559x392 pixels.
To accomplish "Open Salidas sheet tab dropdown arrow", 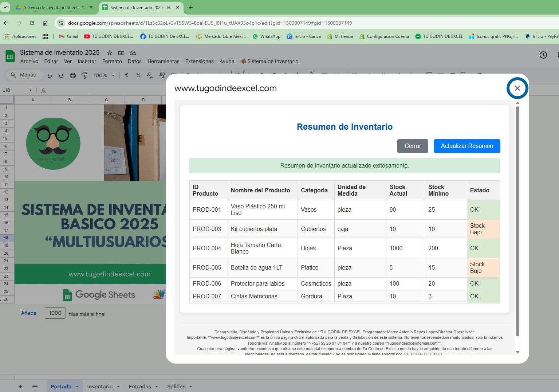I will click(x=191, y=387).
